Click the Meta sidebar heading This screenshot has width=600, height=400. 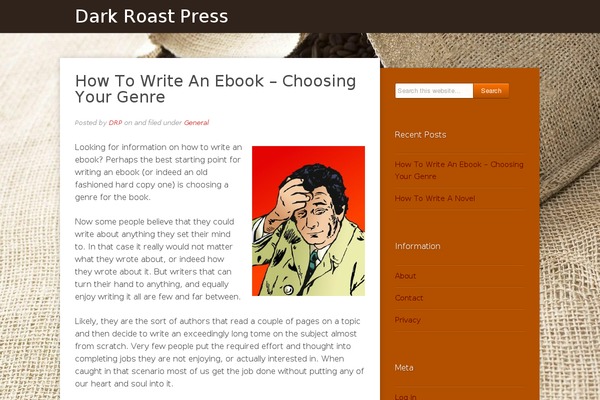tap(404, 368)
